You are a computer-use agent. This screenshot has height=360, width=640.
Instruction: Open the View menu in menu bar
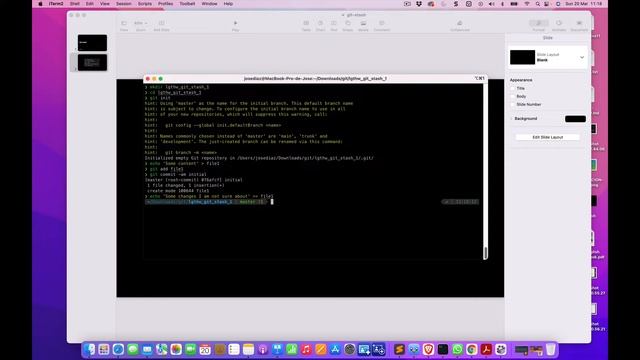coord(105,4)
